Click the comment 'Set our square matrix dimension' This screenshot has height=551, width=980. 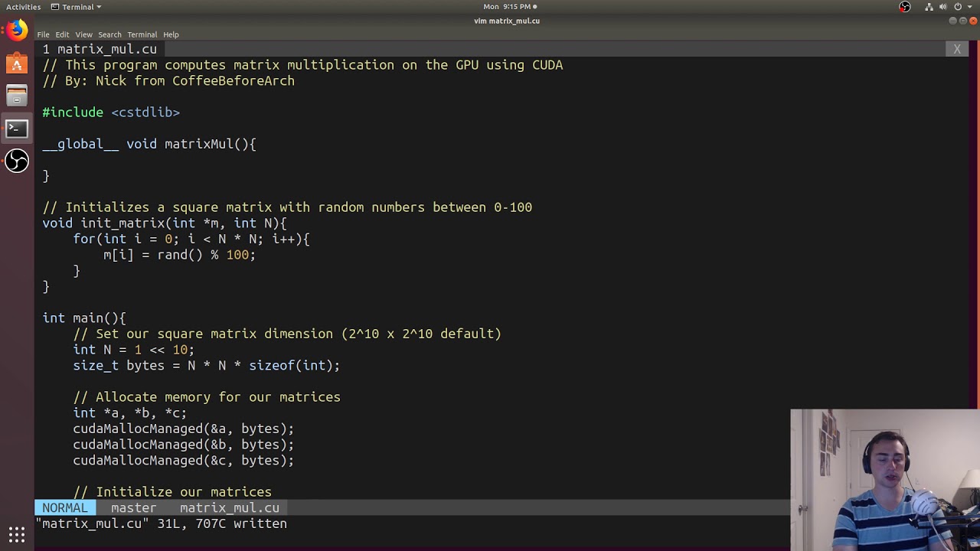point(287,334)
